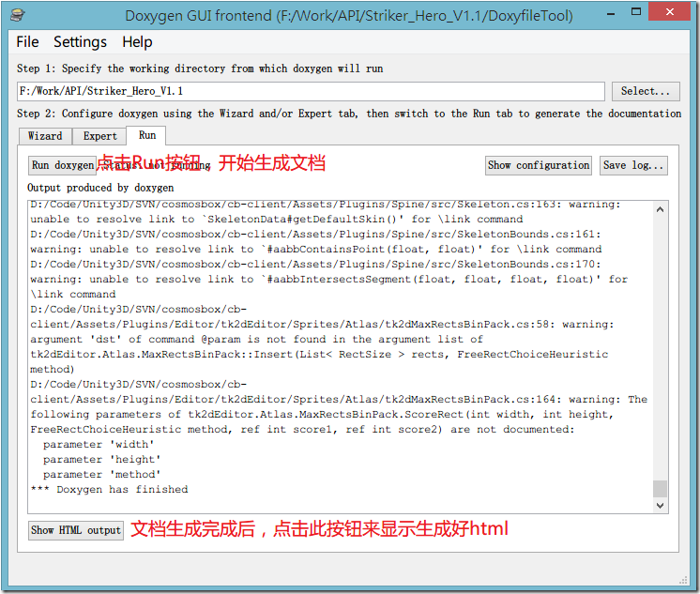Switch to the Expert tab

[x=99, y=136]
